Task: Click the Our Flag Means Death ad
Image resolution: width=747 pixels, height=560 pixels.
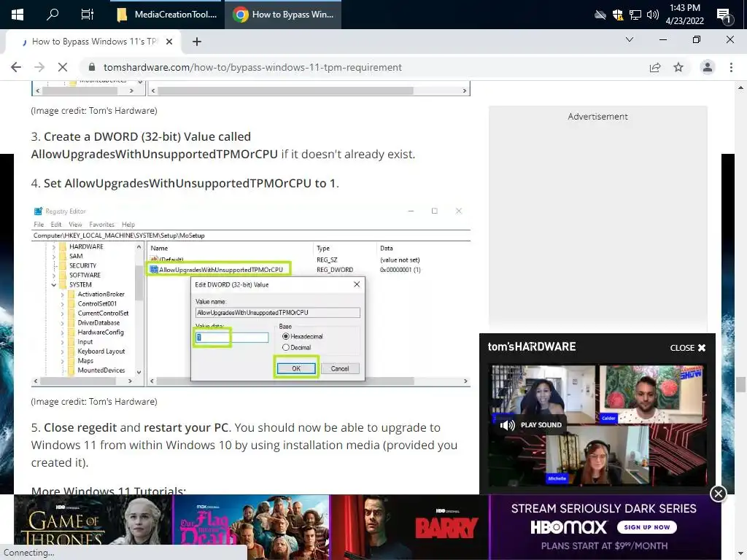Action: pos(251,527)
